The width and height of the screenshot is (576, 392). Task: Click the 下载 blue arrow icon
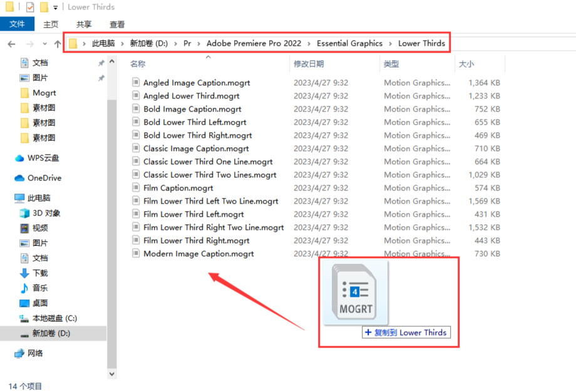24,273
